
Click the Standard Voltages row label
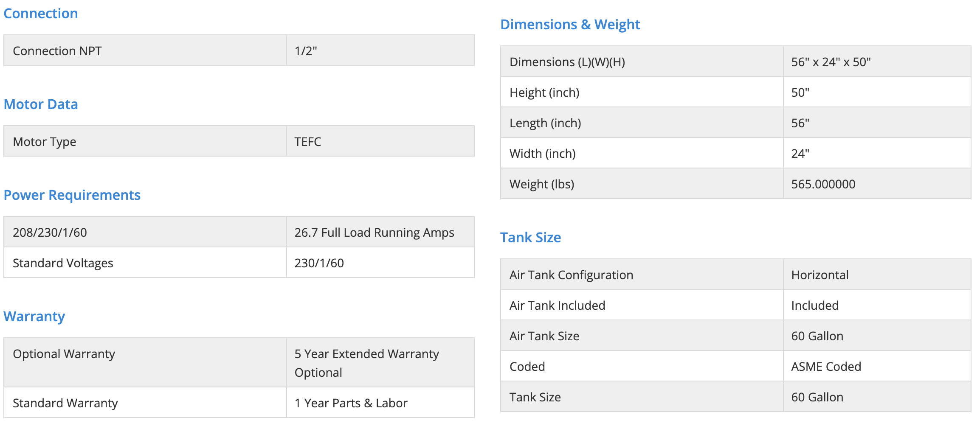(x=63, y=263)
